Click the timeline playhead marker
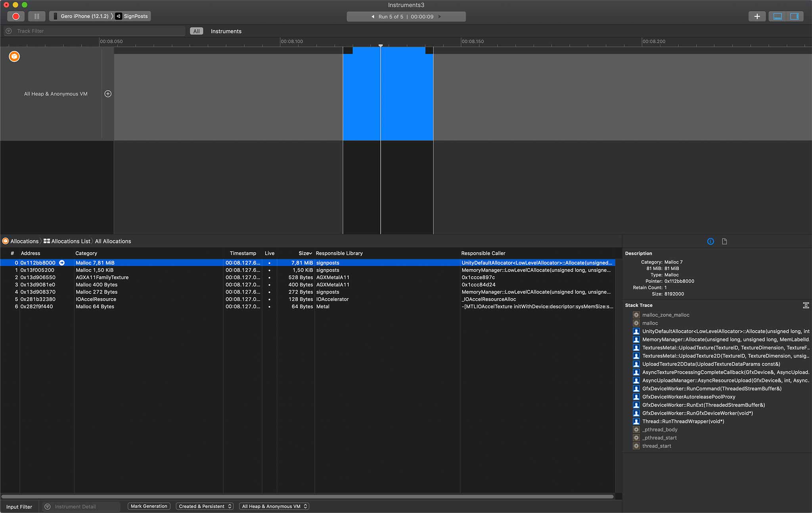Image resolution: width=812 pixels, height=513 pixels. tap(381, 46)
